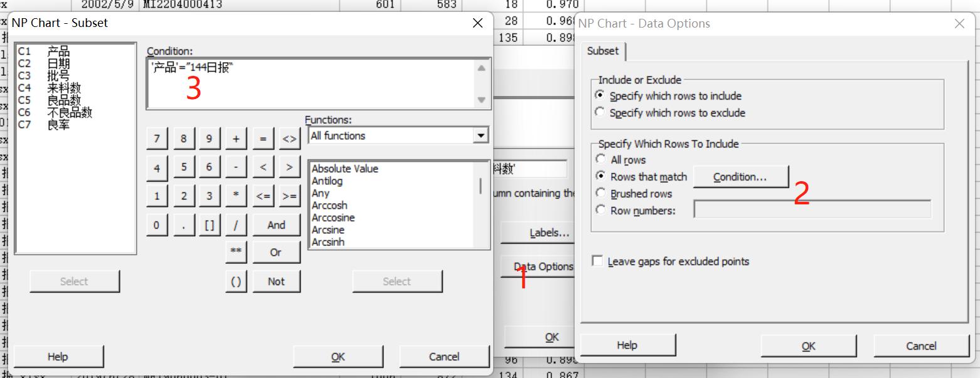Insert the less-than < operator
Screen dimensions: 980x378
[263, 168]
